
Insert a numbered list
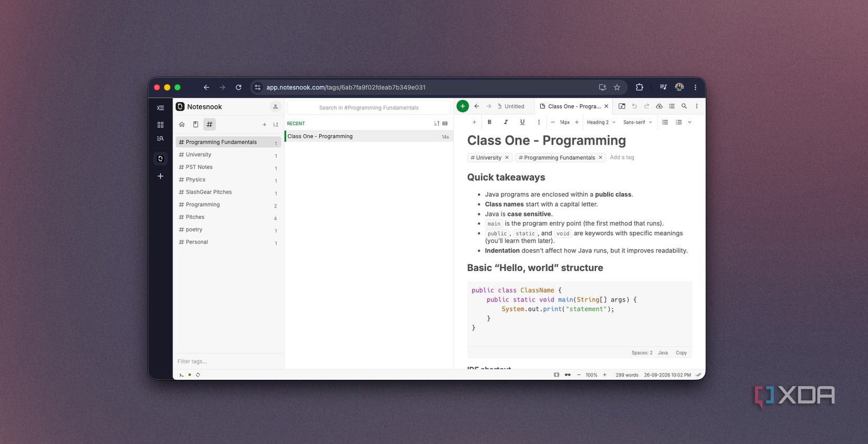coord(679,122)
